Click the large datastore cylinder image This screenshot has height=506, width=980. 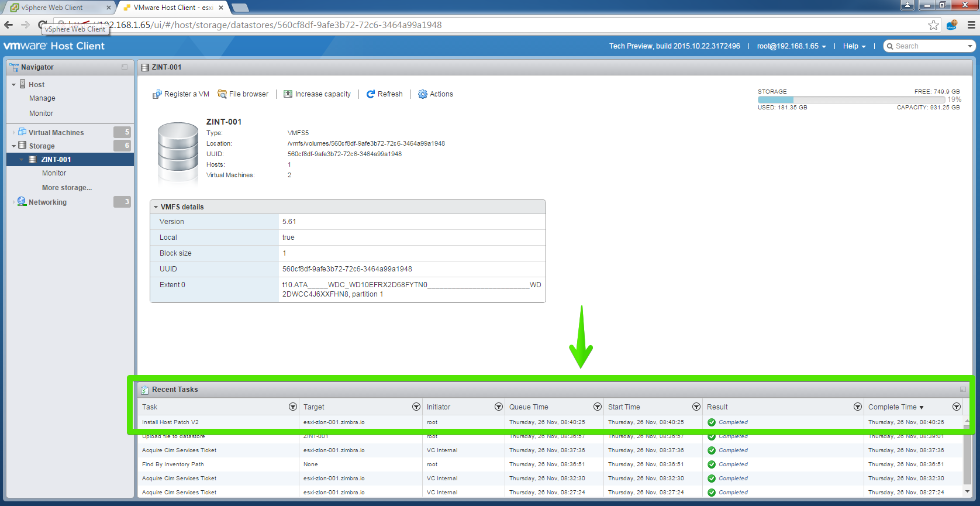(x=178, y=153)
